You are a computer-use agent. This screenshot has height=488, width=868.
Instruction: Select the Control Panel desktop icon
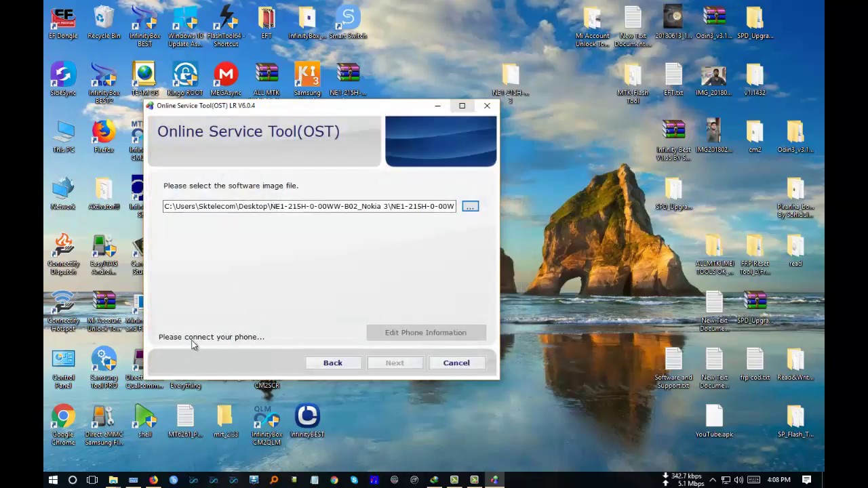click(x=63, y=368)
